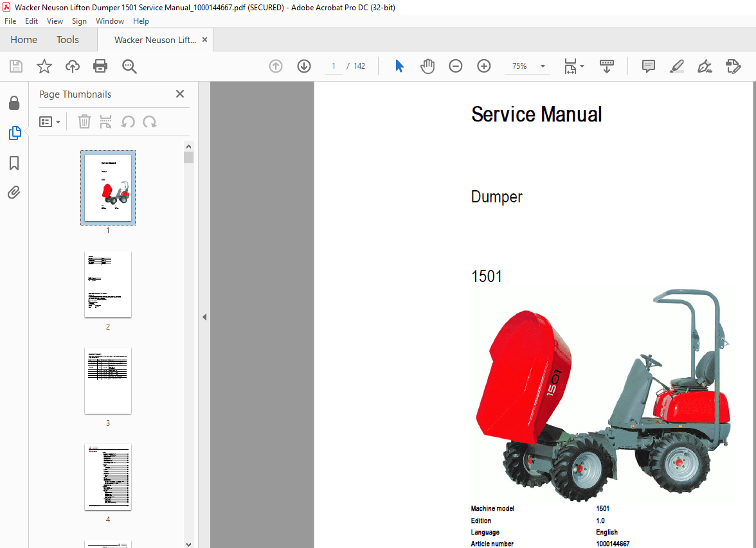756x548 pixels.
Task: Select the Highlight text tool
Action: [x=676, y=66]
